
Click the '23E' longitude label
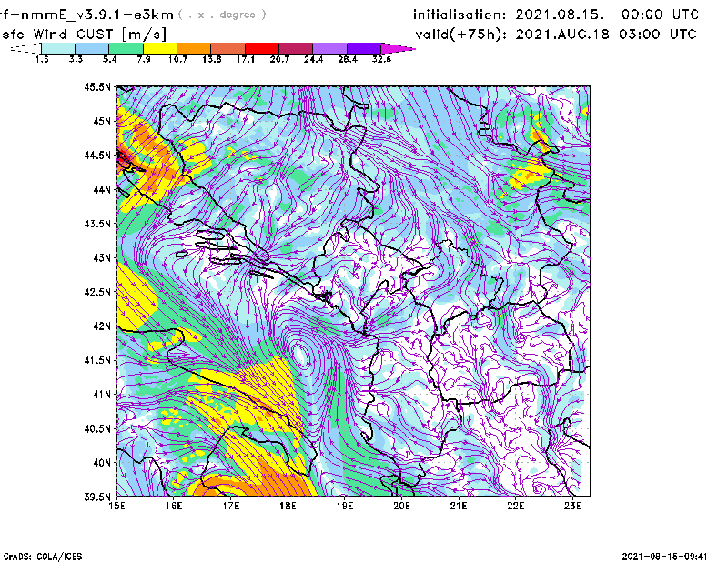pos(572,506)
